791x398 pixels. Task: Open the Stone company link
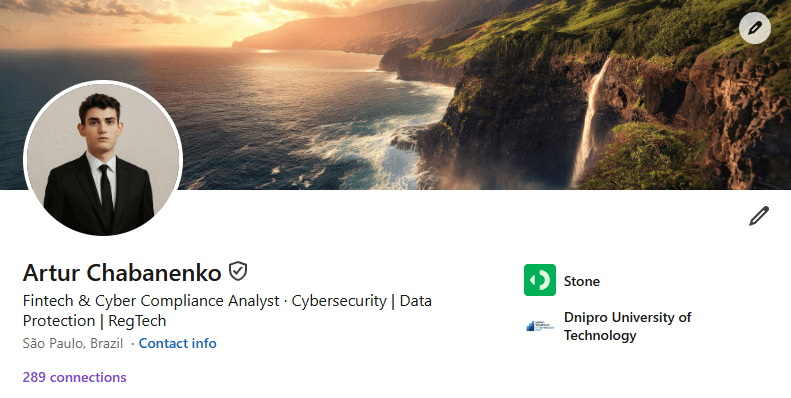pos(582,281)
